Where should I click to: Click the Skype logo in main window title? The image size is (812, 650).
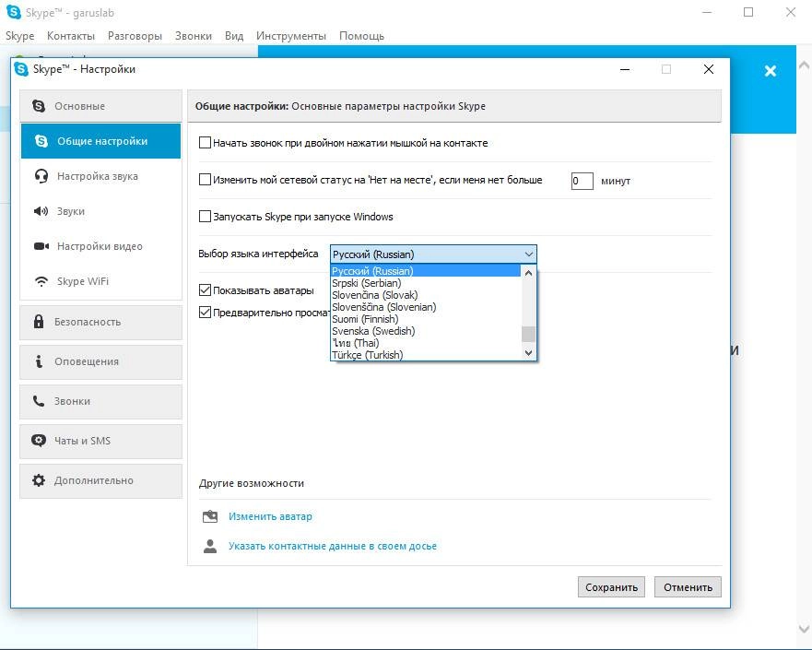pyautogui.click(x=14, y=12)
